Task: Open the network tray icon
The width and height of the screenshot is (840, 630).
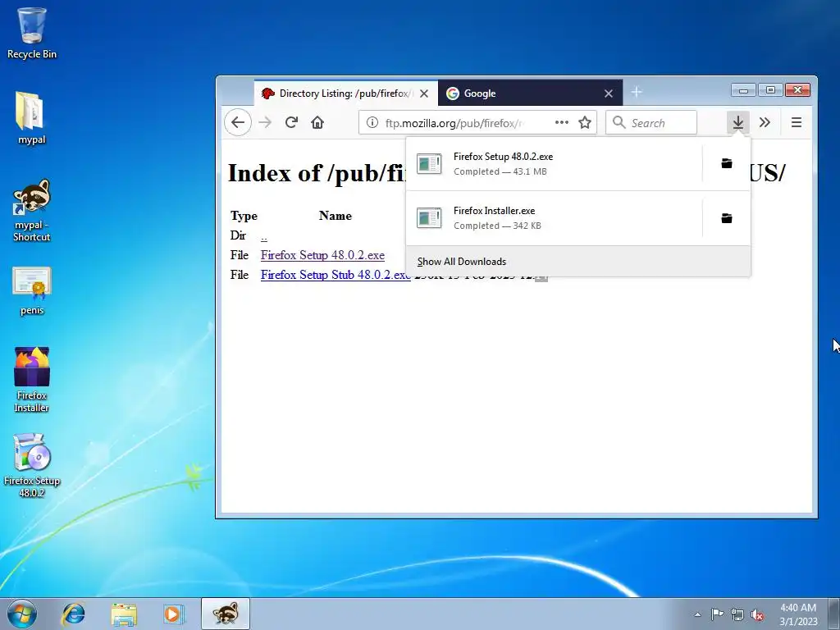Action: click(737, 614)
